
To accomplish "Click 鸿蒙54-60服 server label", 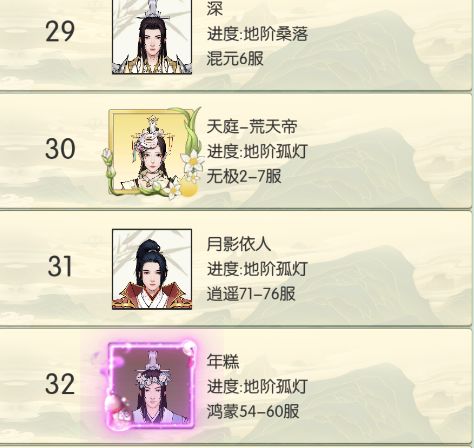I will click(x=253, y=411).
